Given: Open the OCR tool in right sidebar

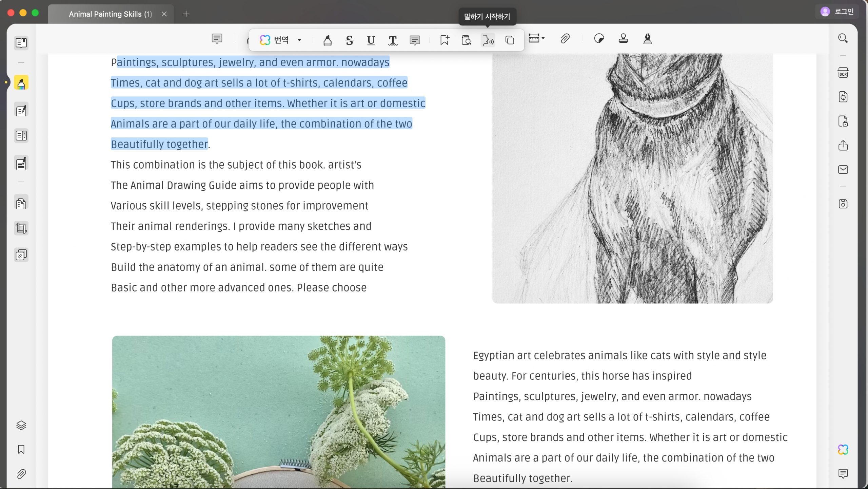Looking at the screenshot, I should [843, 73].
